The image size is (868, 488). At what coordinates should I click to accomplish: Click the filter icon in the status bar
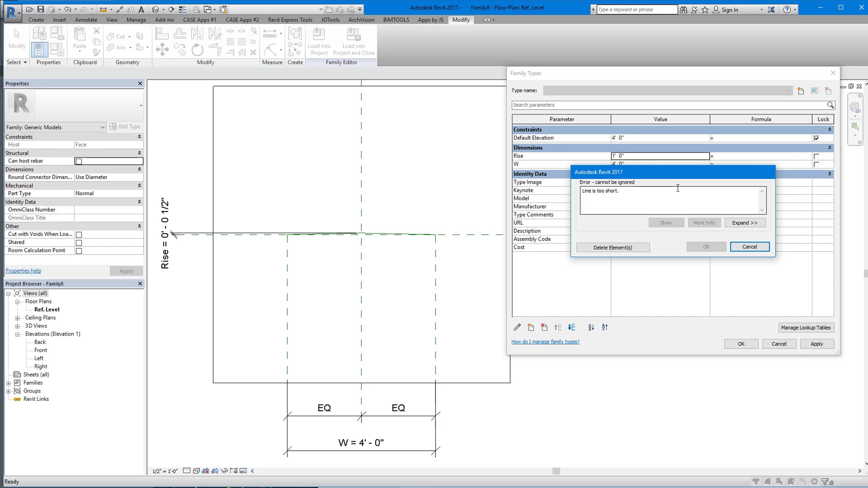point(825,481)
